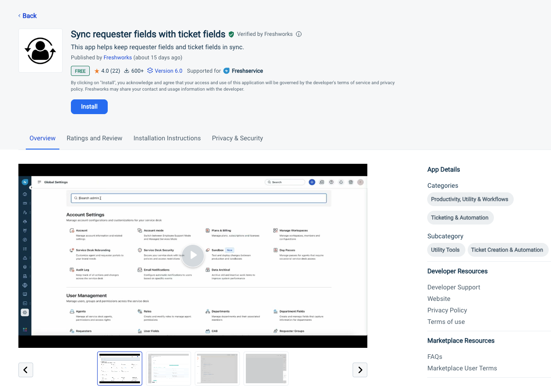Select the second screenshot thumbnail
Screen dimensions: 551x392
coord(168,369)
